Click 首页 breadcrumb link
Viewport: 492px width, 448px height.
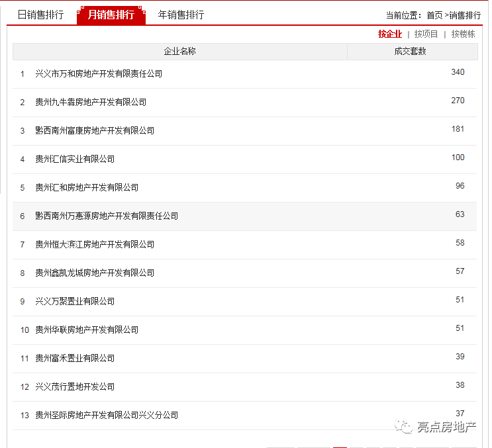coord(434,15)
